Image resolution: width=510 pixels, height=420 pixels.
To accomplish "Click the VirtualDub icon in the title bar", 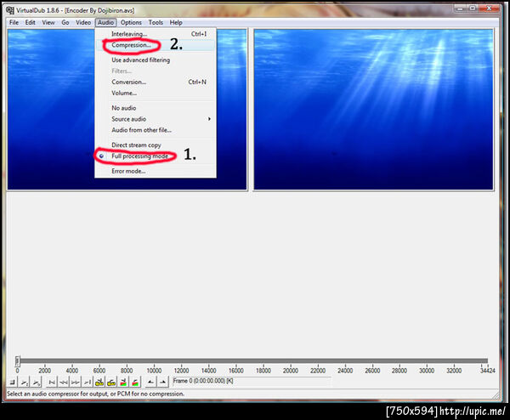I will [x=9, y=10].
